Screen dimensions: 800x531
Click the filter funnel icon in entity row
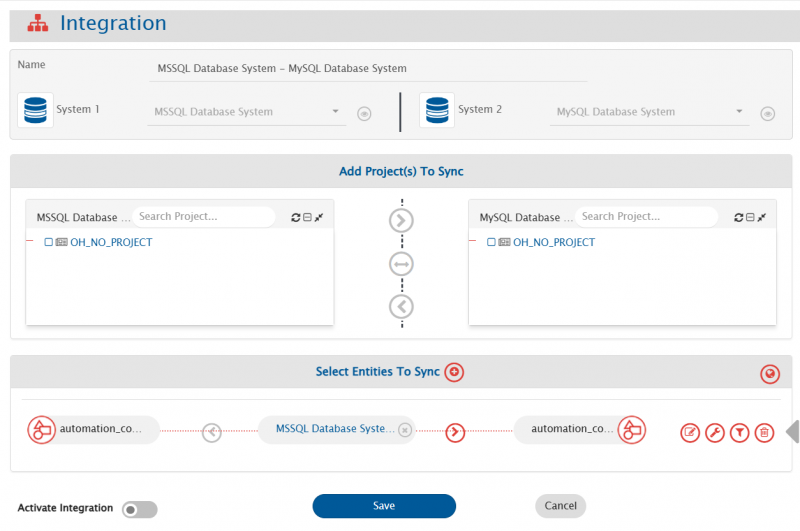click(x=739, y=432)
